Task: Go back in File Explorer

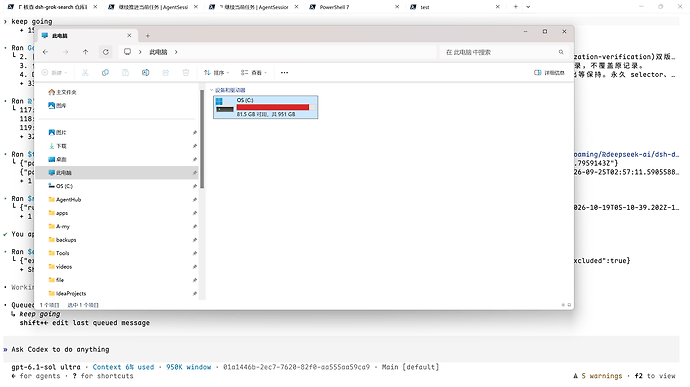Action: click(x=45, y=52)
